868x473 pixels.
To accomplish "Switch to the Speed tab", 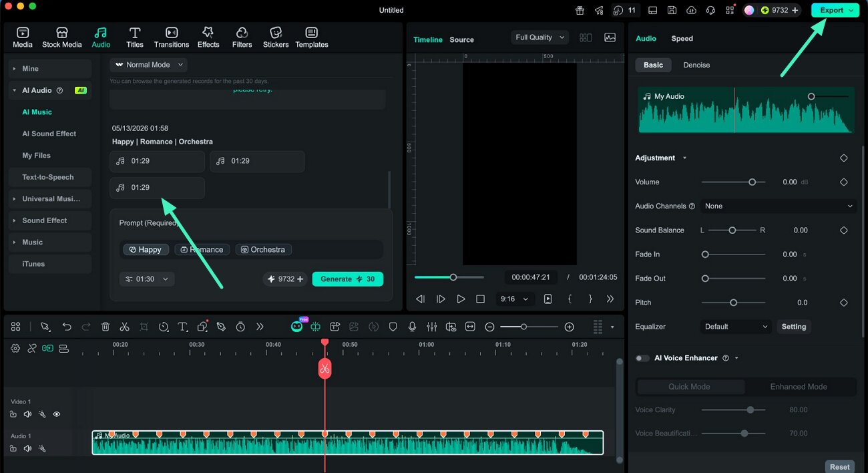I will point(682,39).
